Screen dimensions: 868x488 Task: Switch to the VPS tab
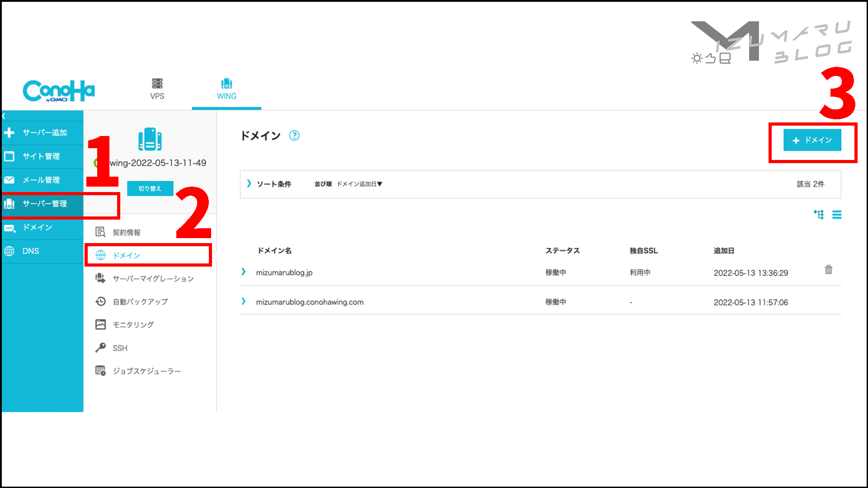coord(157,89)
